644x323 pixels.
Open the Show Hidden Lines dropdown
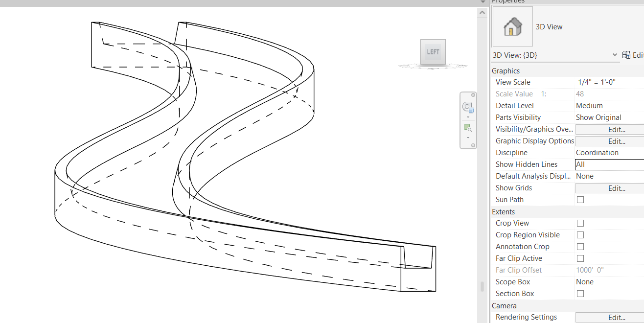coord(609,164)
